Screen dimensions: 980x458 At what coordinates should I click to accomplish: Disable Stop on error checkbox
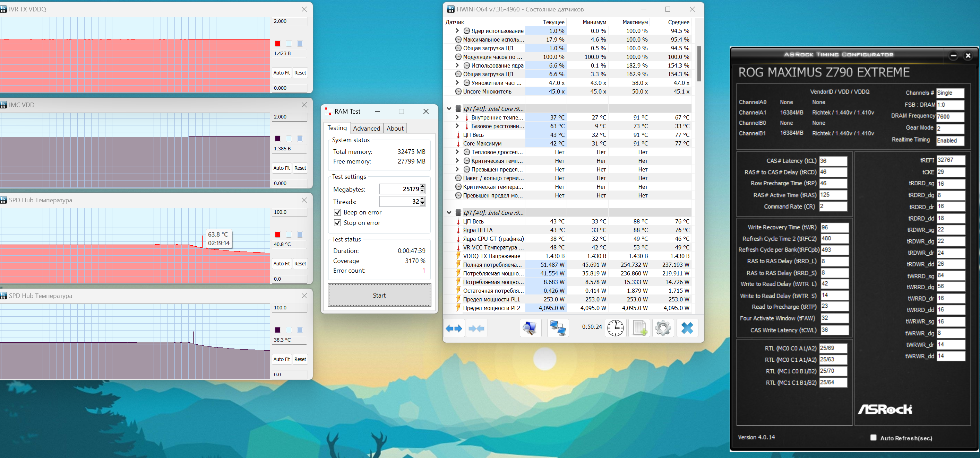point(337,223)
